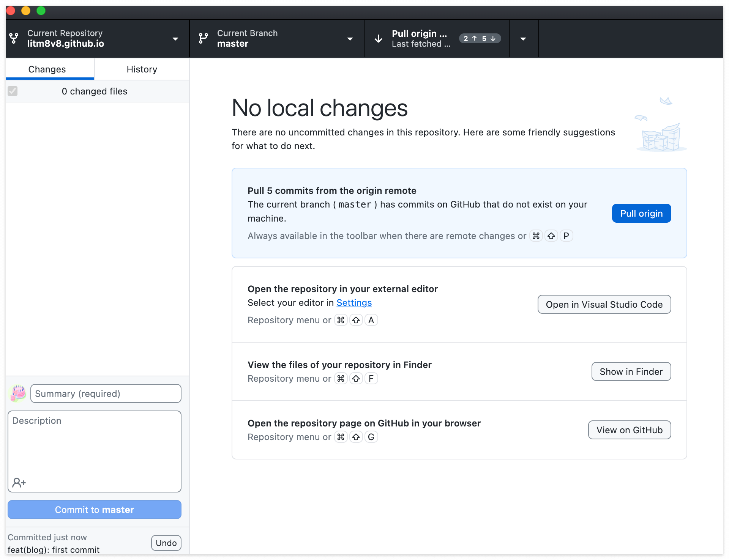729x560 pixels.
Task: Click the repository fork icon in toolbar
Action: coord(14,38)
